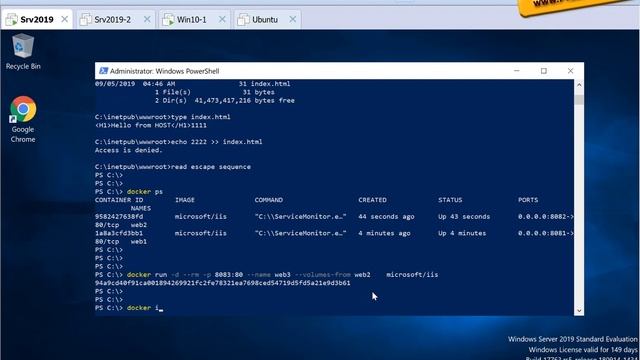Screen dimensions: 640x360
Task: Close the PowerShell window
Action: coord(570,71)
